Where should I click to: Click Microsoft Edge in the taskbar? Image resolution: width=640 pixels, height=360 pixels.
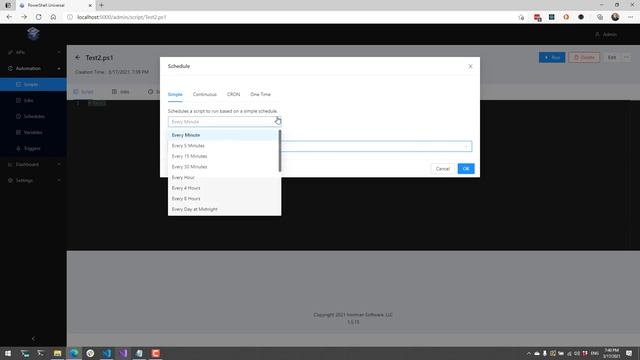(x=74, y=353)
